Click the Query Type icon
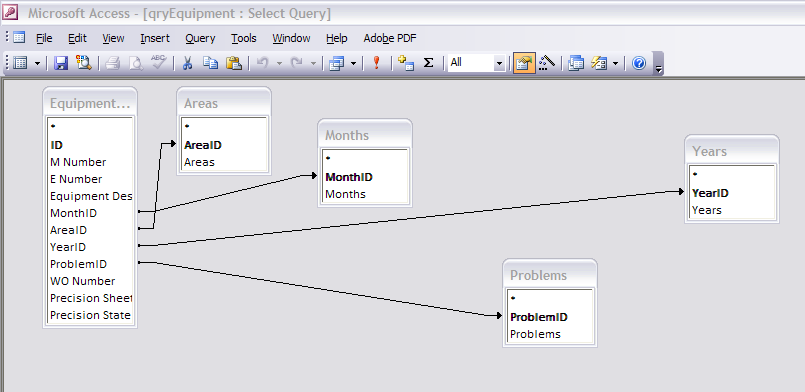The width and height of the screenshot is (805, 392). (x=336, y=63)
